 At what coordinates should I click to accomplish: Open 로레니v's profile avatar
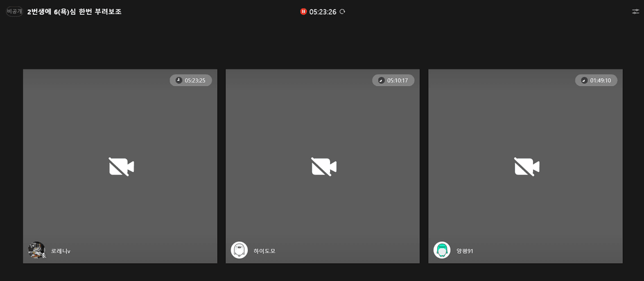37,250
